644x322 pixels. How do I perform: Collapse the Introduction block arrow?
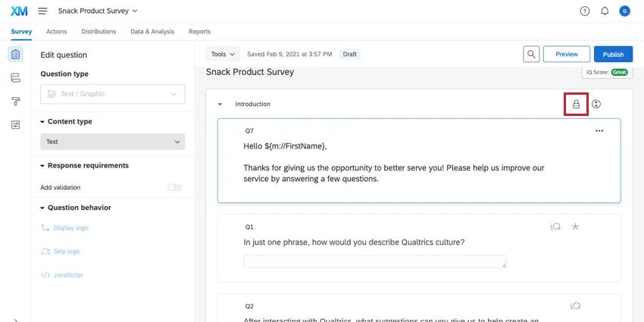(x=220, y=105)
